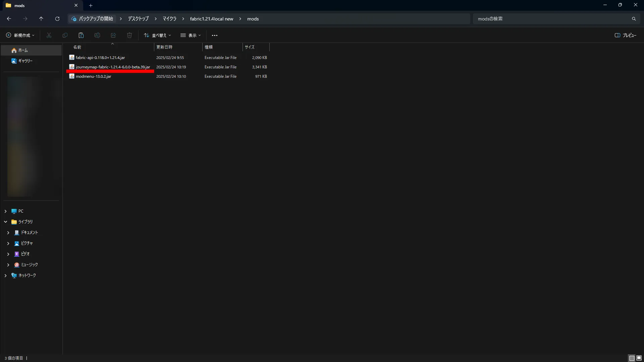The width and height of the screenshot is (644, 362).
Task: Click the Share icon in toolbar
Action: 113,35
